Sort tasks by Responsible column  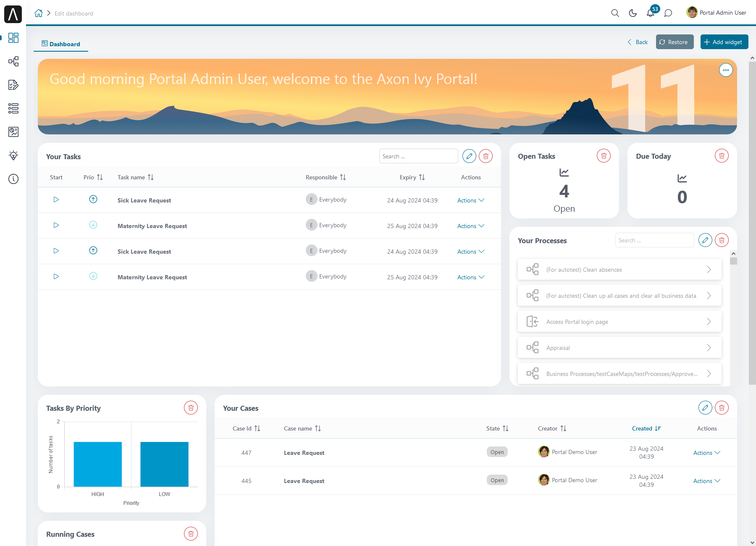click(x=343, y=177)
